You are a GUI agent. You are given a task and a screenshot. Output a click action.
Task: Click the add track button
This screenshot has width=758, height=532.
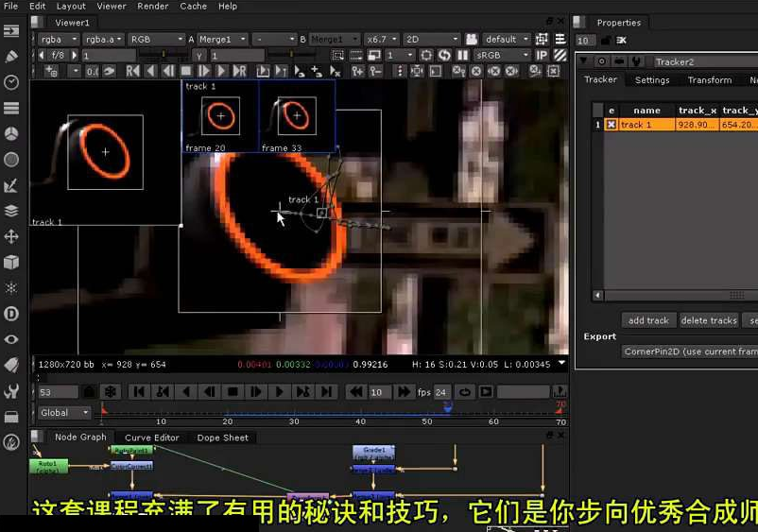point(648,320)
